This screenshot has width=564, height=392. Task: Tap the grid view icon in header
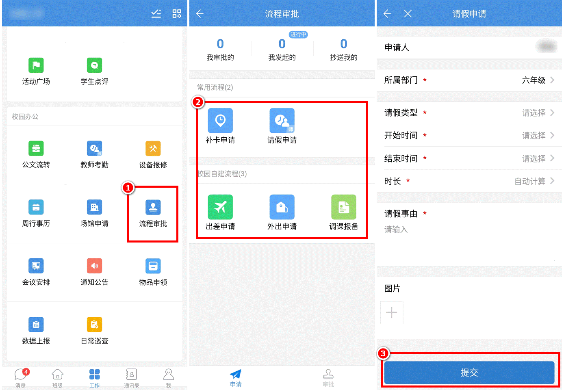pos(177,14)
